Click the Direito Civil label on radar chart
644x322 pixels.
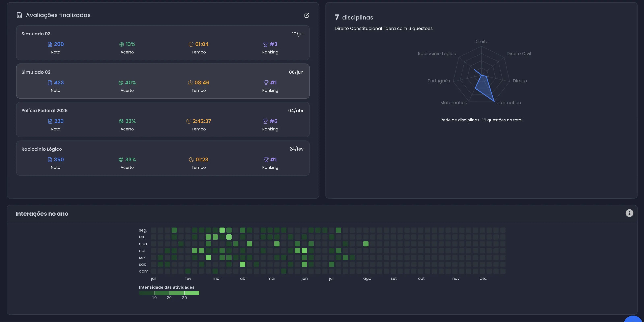[519, 54]
